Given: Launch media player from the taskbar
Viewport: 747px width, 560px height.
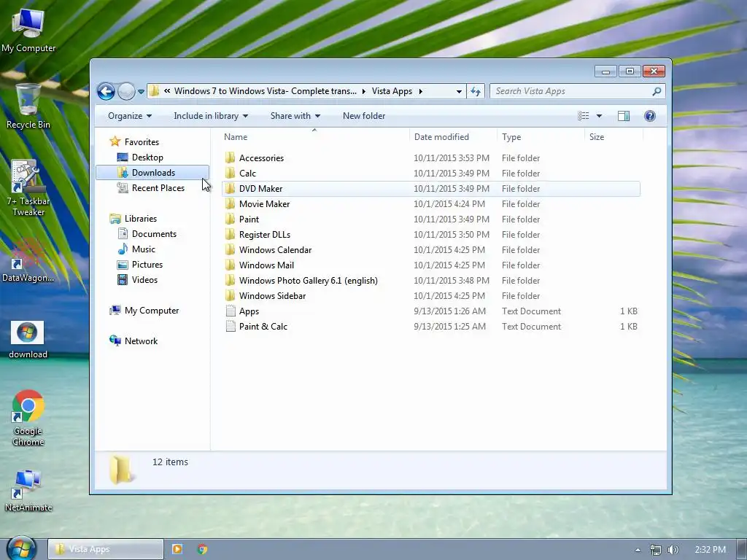Looking at the screenshot, I should pos(177,549).
